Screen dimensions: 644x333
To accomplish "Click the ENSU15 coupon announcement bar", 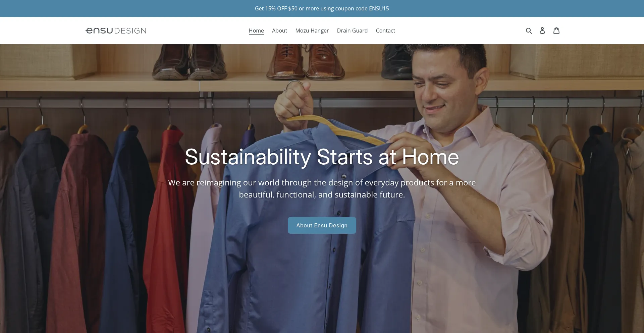I will (x=322, y=8).
